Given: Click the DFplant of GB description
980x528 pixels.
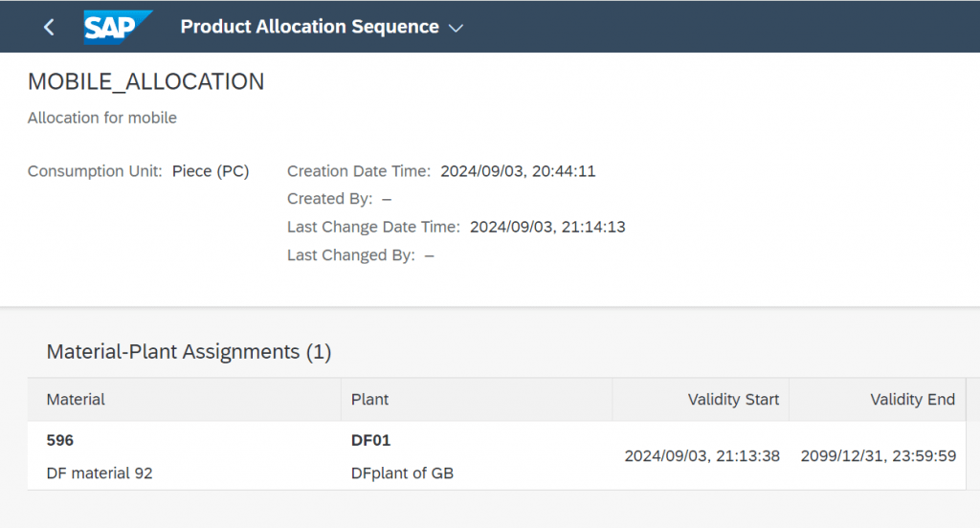Looking at the screenshot, I should tap(402, 473).
